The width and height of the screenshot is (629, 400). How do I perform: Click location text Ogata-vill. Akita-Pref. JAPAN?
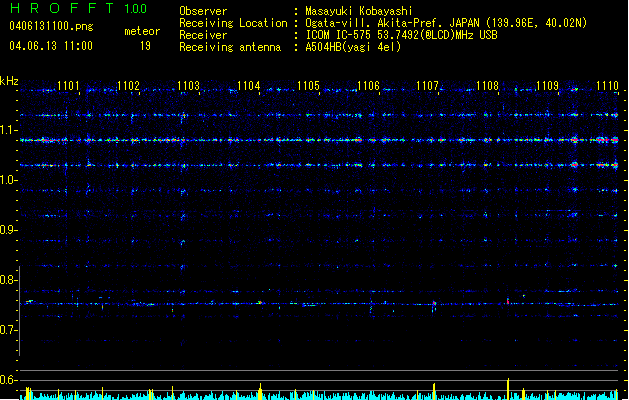coord(394,23)
